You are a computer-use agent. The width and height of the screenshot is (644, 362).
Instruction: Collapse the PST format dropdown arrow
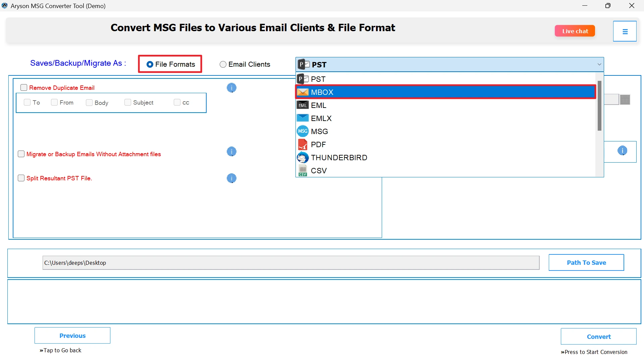599,64
